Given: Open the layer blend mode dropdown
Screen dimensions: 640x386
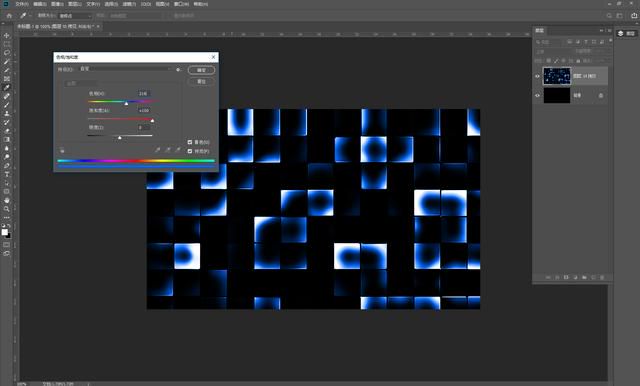Looking at the screenshot, I should coord(553,51).
